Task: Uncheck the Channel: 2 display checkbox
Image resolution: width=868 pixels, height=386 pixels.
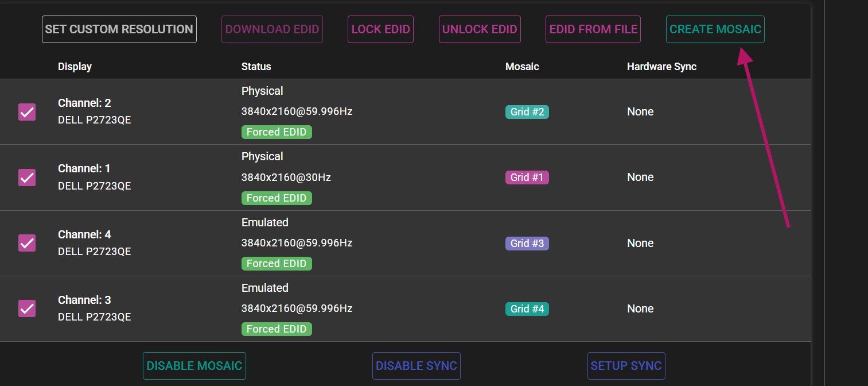Action: (x=27, y=112)
